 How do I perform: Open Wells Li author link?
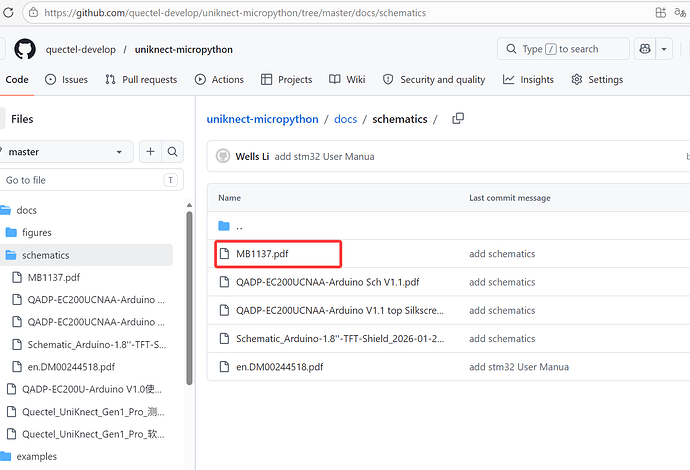(x=252, y=157)
